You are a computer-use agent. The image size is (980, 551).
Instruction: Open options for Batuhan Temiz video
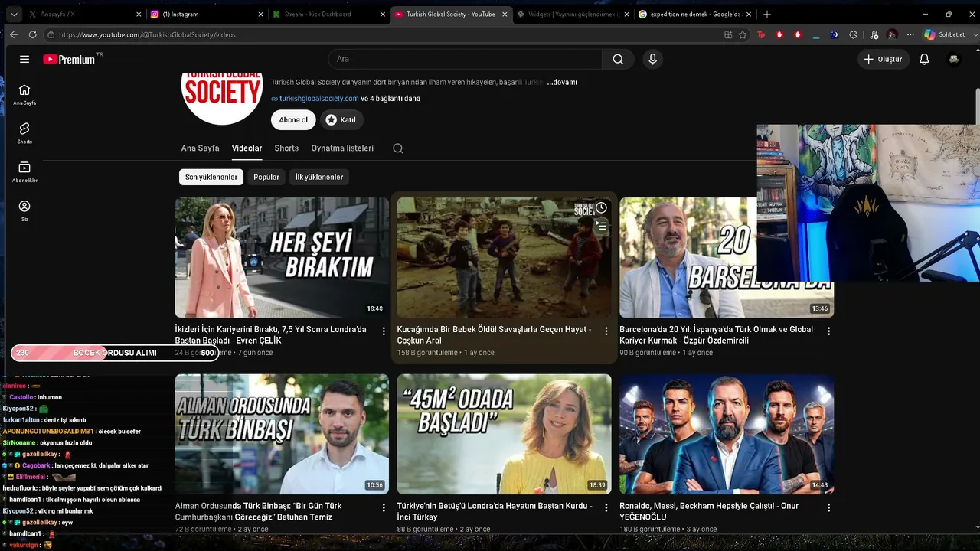pyautogui.click(x=384, y=507)
